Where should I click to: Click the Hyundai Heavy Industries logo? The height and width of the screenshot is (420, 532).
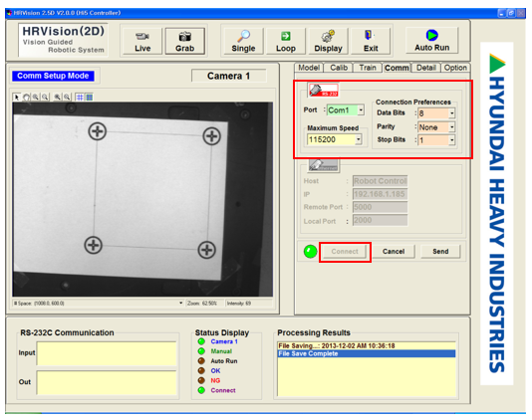497,213
